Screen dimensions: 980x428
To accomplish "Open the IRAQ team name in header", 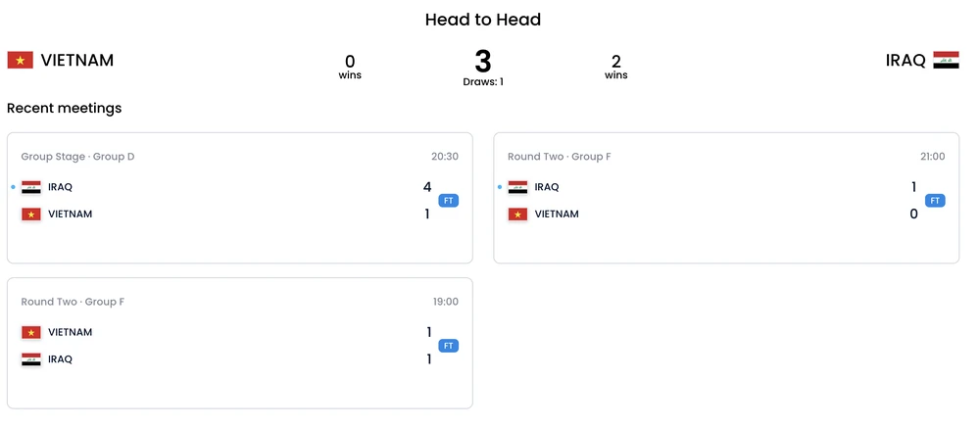I will (906, 61).
